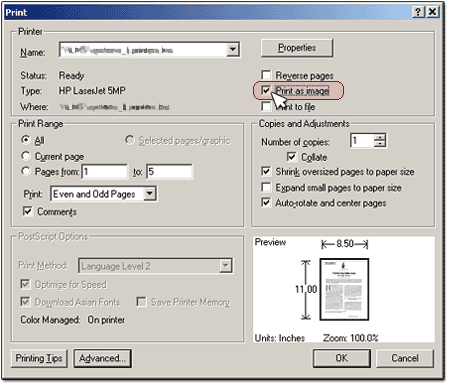450x386 pixels.
Task: Click the 'Ready' status text
Action: (71, 75)
